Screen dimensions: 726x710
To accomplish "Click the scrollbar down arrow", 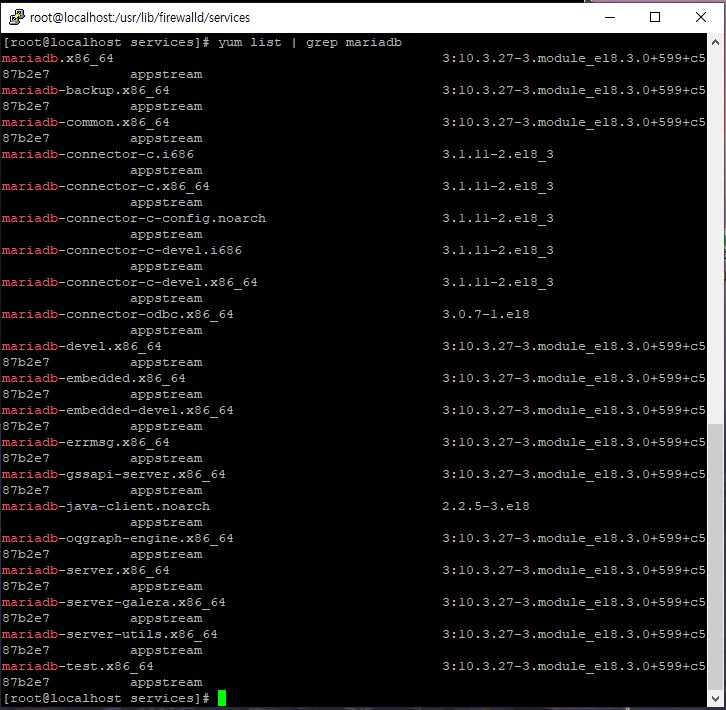I will tap(715, 698).
